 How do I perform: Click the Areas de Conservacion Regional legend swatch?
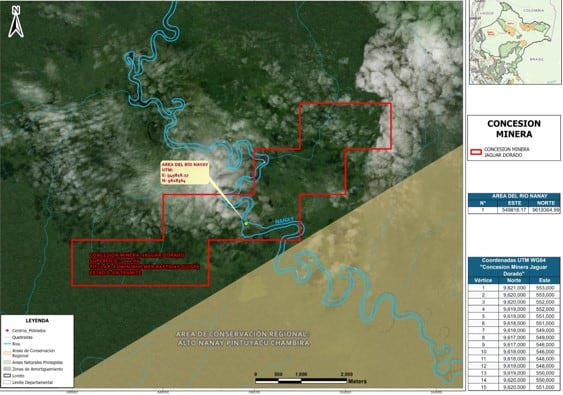[x=7, y=353]
